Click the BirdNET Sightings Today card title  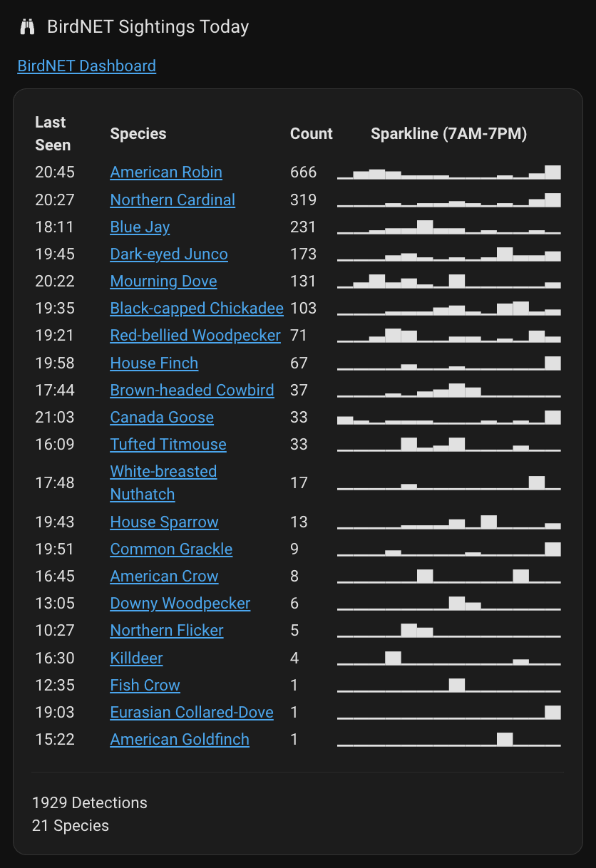pos(148,27)
